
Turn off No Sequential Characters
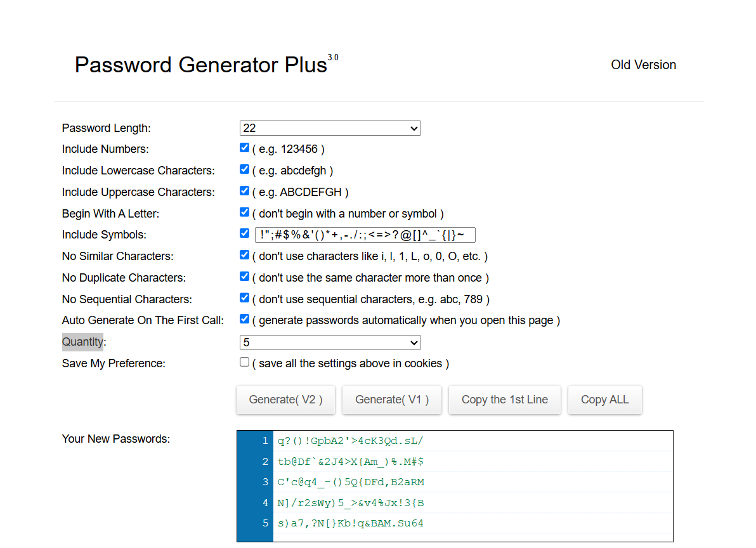tap(244, 298)
